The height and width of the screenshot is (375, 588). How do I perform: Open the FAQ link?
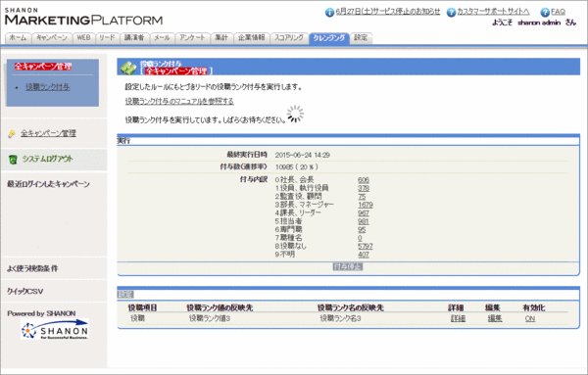558,12
